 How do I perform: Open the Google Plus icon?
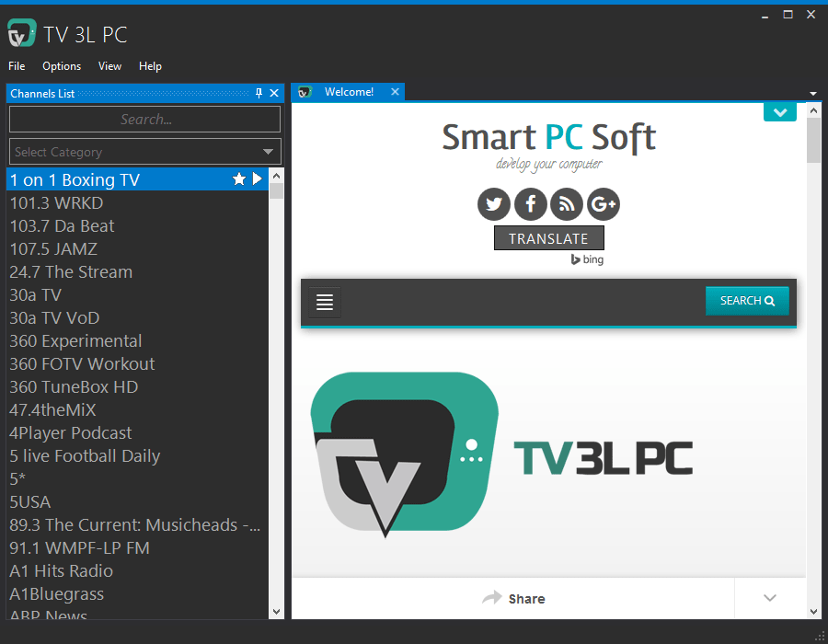click(x=603, y=203)
